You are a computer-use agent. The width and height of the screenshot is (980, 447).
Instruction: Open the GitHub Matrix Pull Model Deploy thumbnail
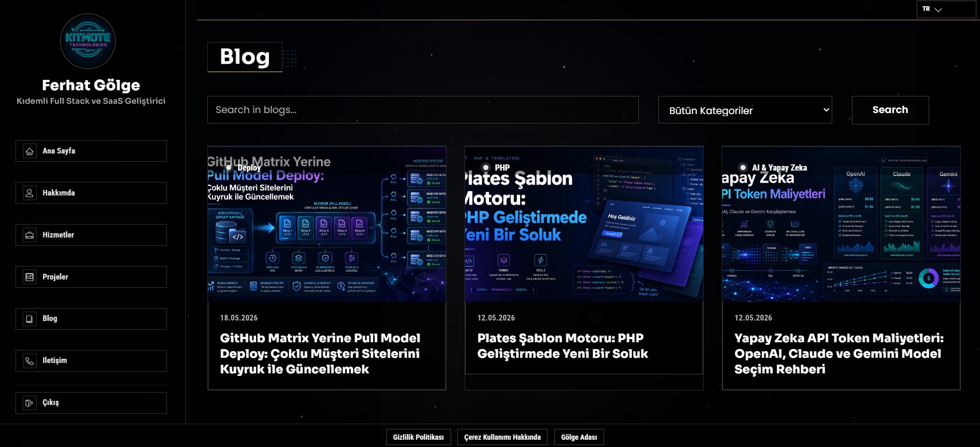point(327,224)
